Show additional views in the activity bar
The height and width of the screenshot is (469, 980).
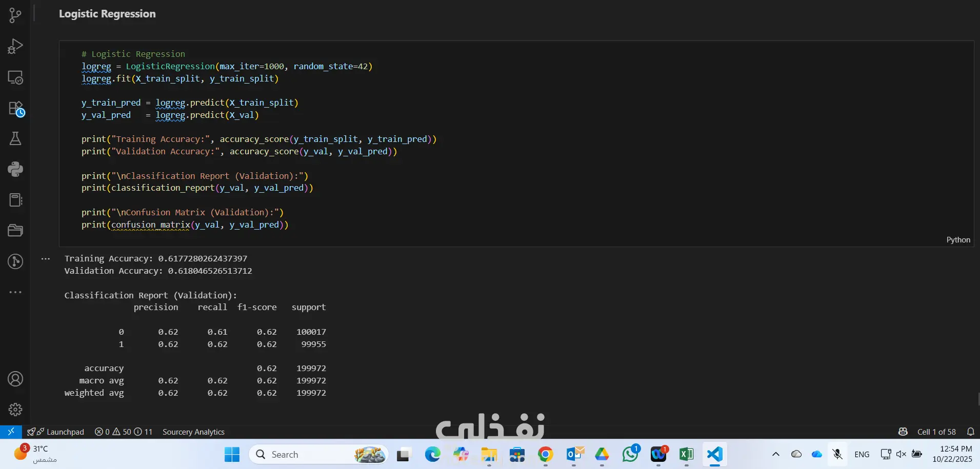15,292
